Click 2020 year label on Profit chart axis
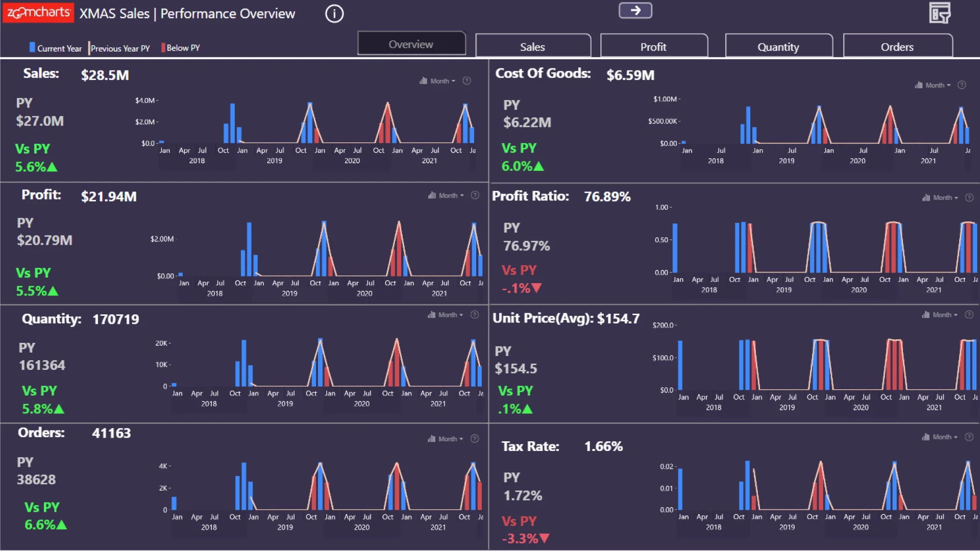This screenshot has height=551, width=980. (364, 293)
